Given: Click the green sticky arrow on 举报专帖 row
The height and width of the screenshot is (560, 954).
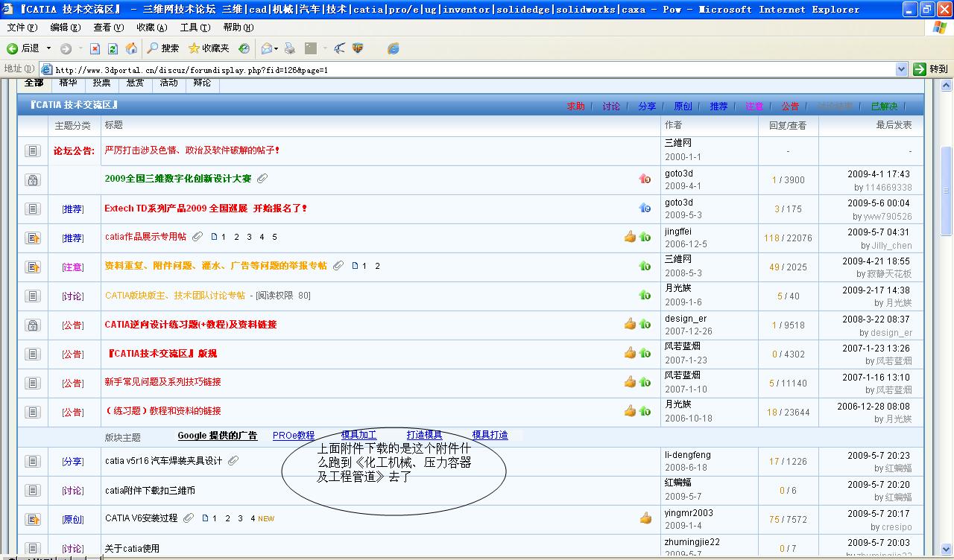Looking at the screenshot, I should coord(645,266).
